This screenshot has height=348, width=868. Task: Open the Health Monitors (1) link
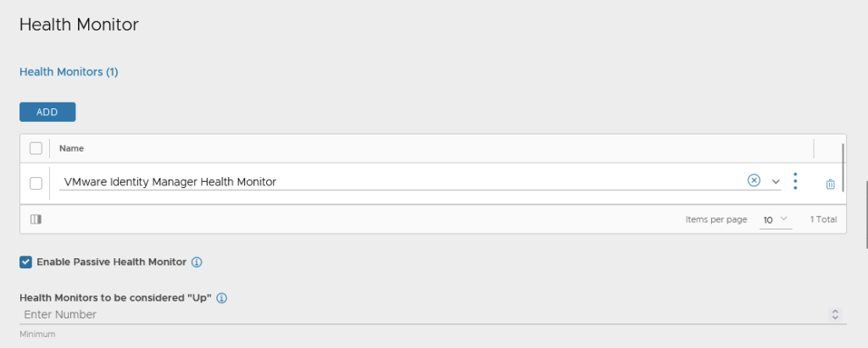click(x=69, y=72)
